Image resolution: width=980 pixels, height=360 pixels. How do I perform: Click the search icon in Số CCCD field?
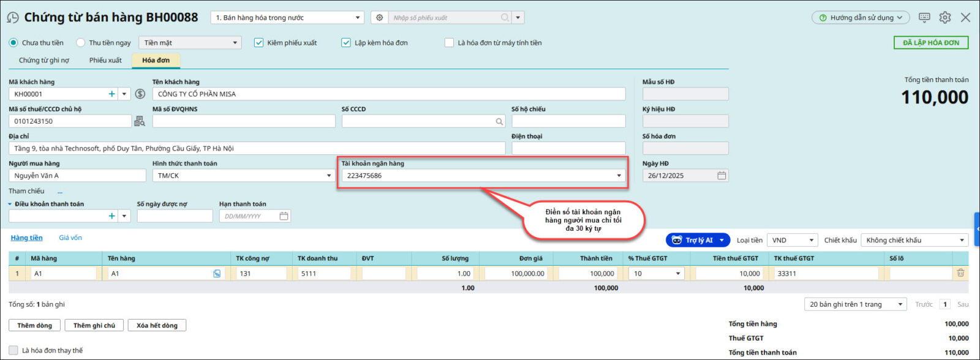(x=499, y=122)
